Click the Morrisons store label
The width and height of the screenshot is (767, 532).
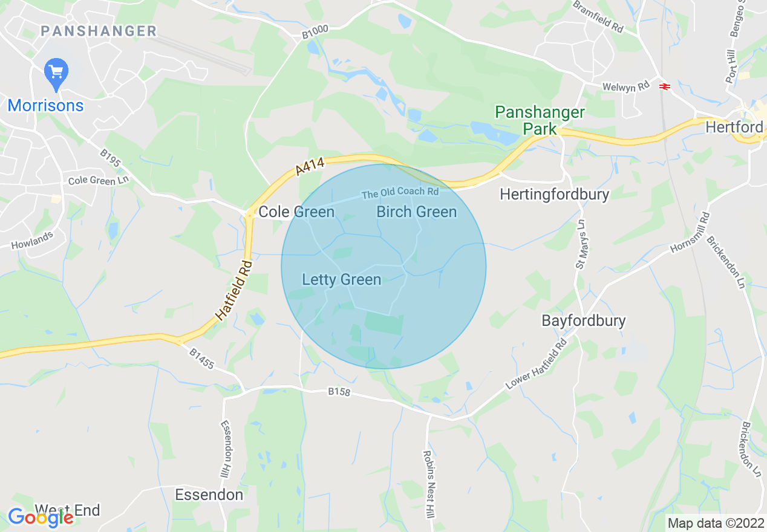tap(45, 106)
